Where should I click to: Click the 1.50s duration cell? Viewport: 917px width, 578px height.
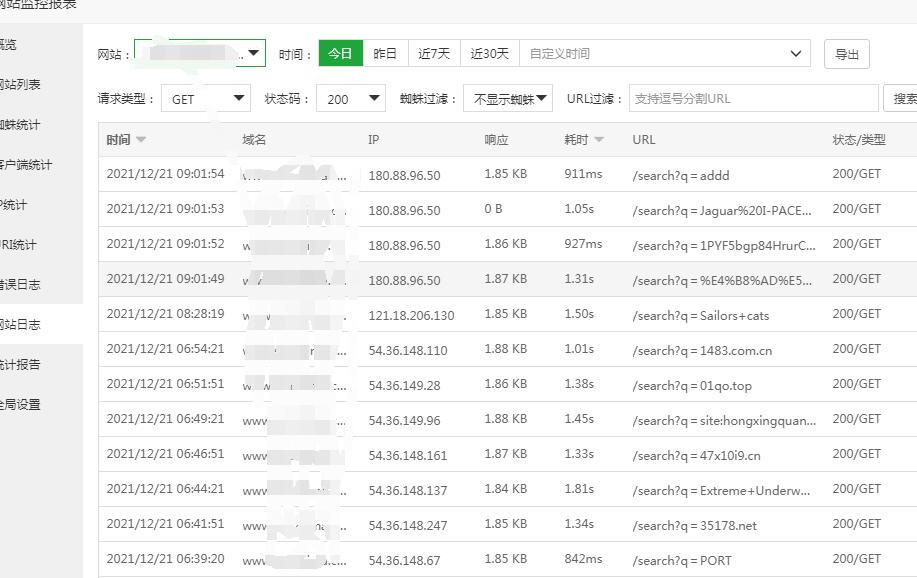tap(579, 314)
